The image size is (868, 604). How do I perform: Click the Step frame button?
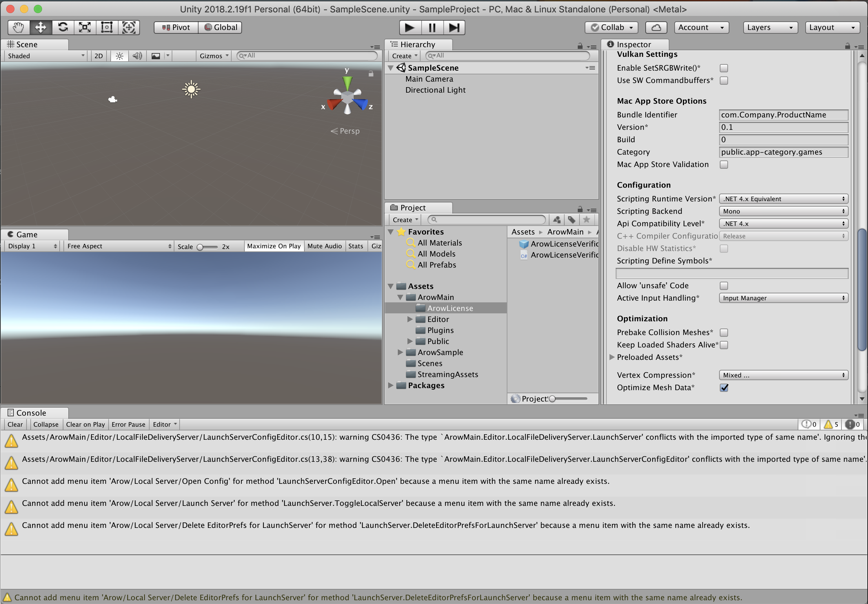pos(454,27)
